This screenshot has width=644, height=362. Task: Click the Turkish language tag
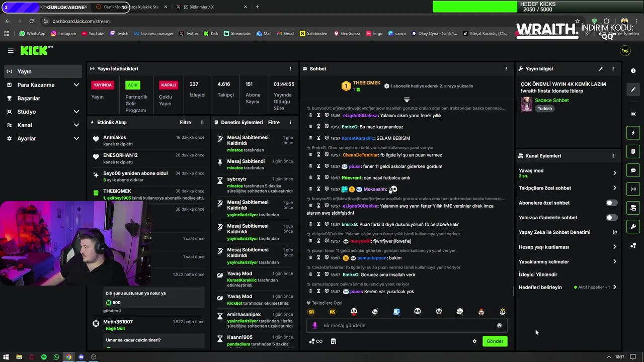(x=544, y=109)
